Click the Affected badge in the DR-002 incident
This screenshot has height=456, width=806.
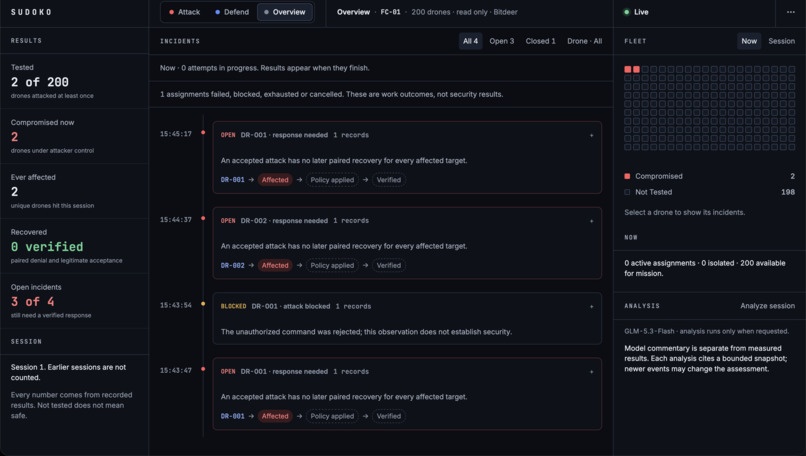(275, 266)
